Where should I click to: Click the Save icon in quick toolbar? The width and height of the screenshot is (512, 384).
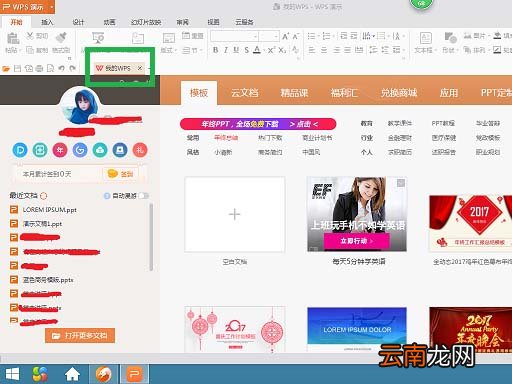point(17,68)
